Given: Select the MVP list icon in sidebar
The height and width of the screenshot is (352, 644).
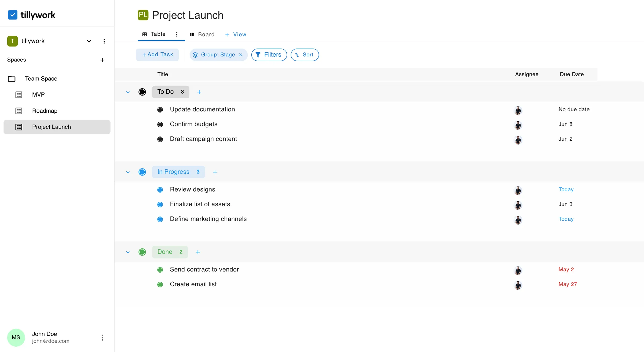Looking at the screenshot, I should 19,94.
